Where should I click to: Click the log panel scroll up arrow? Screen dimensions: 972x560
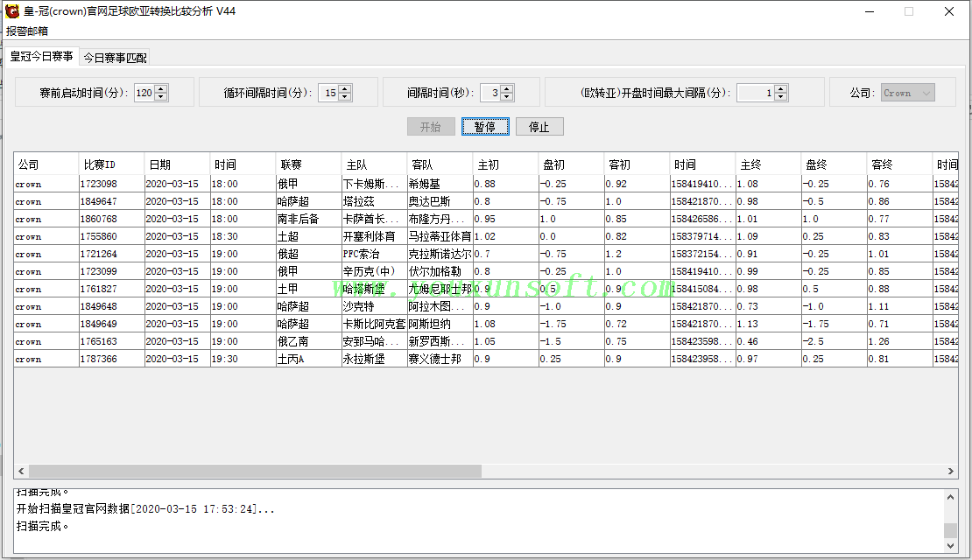(x=950, y=497)
